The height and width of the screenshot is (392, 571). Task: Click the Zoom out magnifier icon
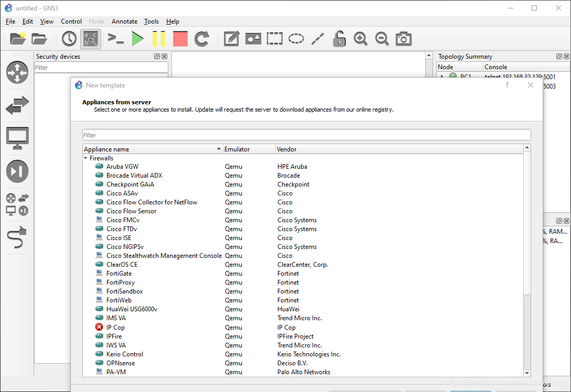pos(382,39)
